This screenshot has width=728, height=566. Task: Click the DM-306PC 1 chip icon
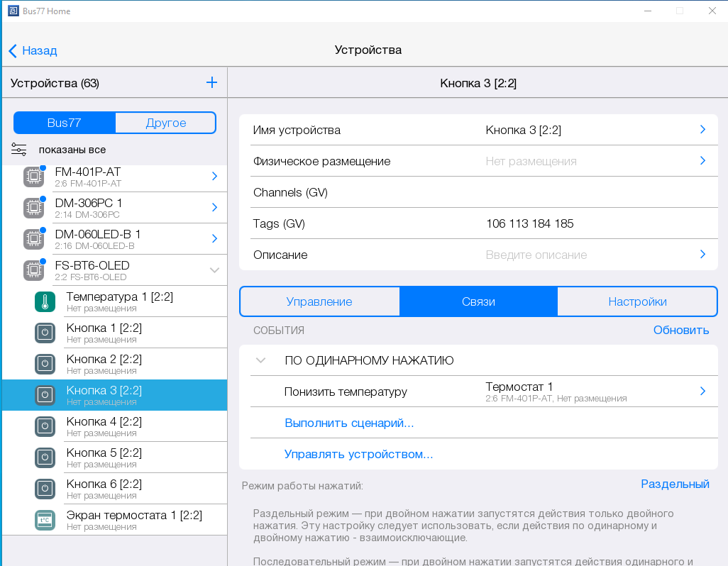coord(33,208)
